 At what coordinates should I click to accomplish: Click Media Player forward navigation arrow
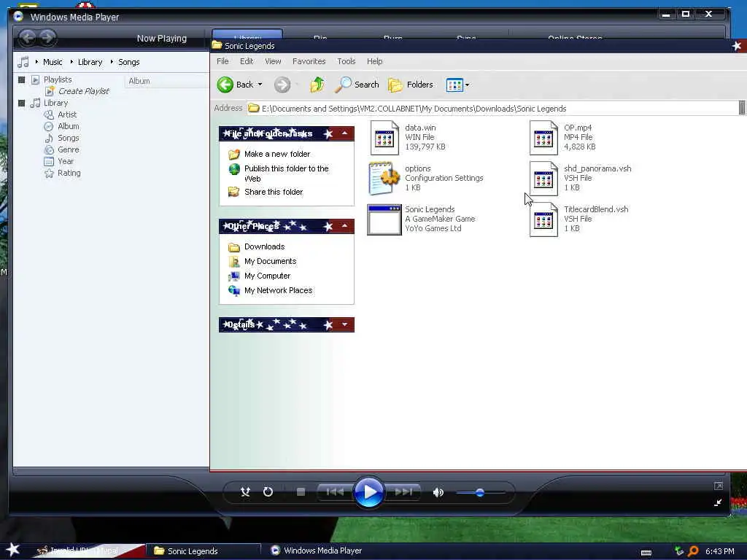[x=47, y=37]
